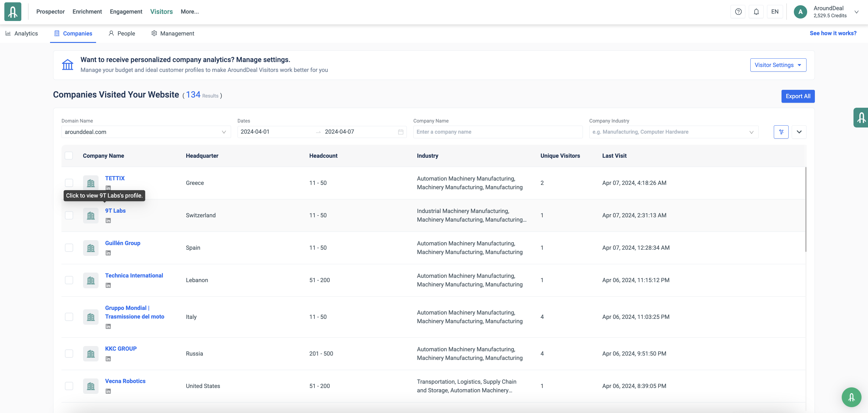Switch to the People tab
Screen dimensions: 868x413
[122, 33]
